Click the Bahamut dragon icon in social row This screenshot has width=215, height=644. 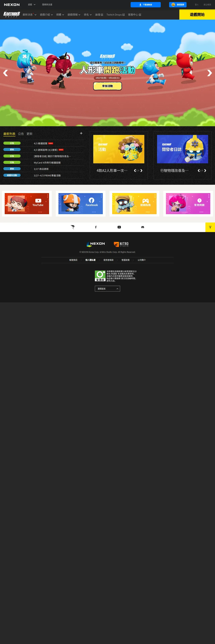coord(73,227)
